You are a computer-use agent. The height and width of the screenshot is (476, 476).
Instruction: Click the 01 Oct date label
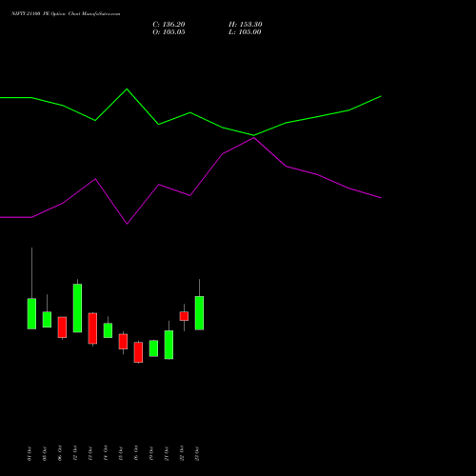point(30,454)
